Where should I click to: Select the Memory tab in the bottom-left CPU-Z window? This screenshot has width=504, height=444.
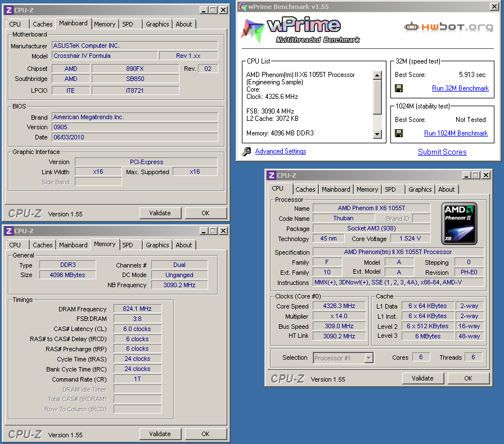click(x=105, y=244)
